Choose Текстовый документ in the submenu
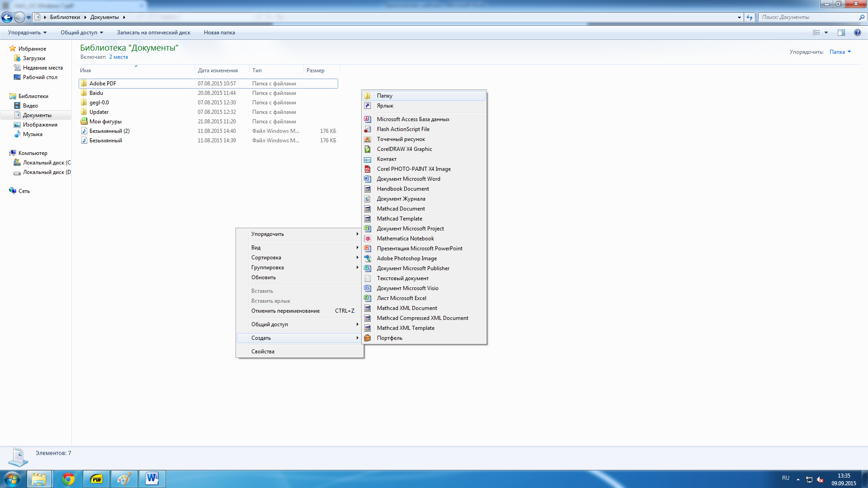 pyautogui.click(x=424, y=278)
